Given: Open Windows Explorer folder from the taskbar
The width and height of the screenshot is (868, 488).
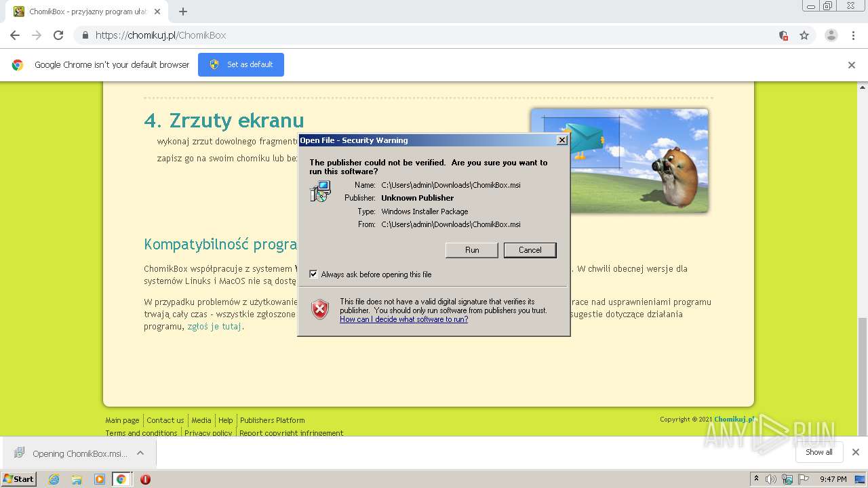Looking at the screenshot, I should [77, 479].
